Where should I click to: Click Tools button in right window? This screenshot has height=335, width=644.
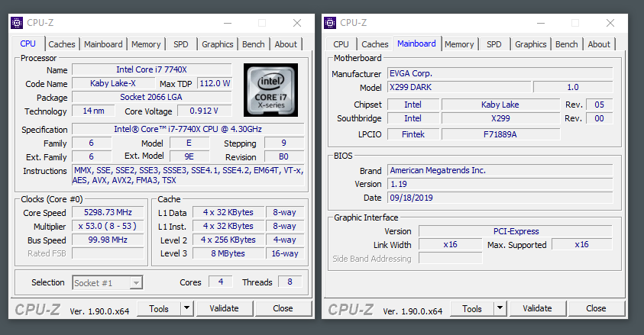pos(472,308)
